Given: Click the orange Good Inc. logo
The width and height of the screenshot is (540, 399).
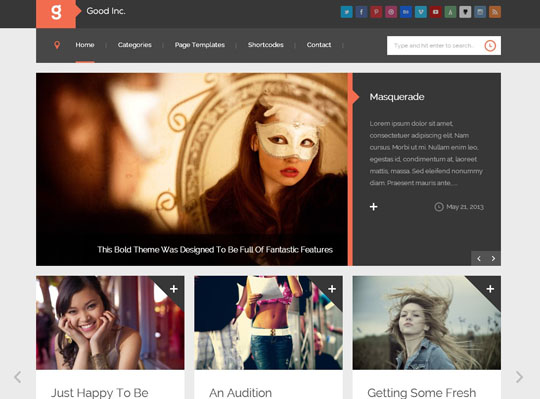Looking at the screenshot, I should click(x=56, y=13).
